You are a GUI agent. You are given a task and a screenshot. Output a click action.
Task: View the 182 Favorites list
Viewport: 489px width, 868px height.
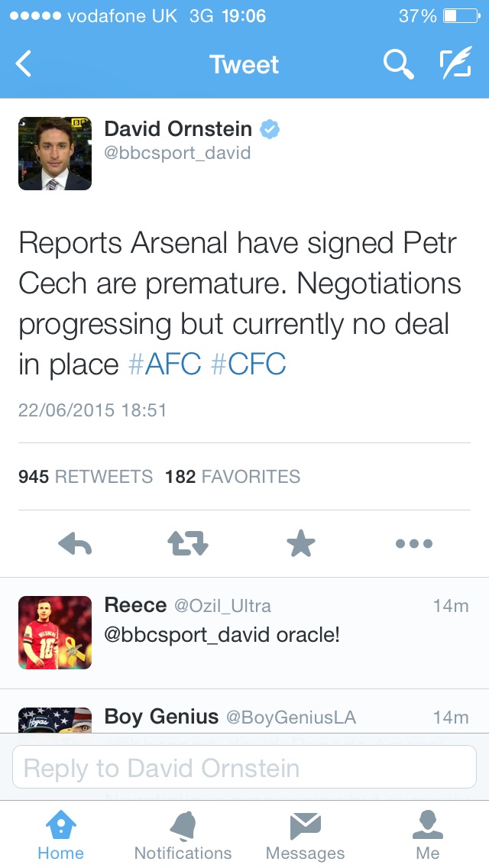point(232,477)
